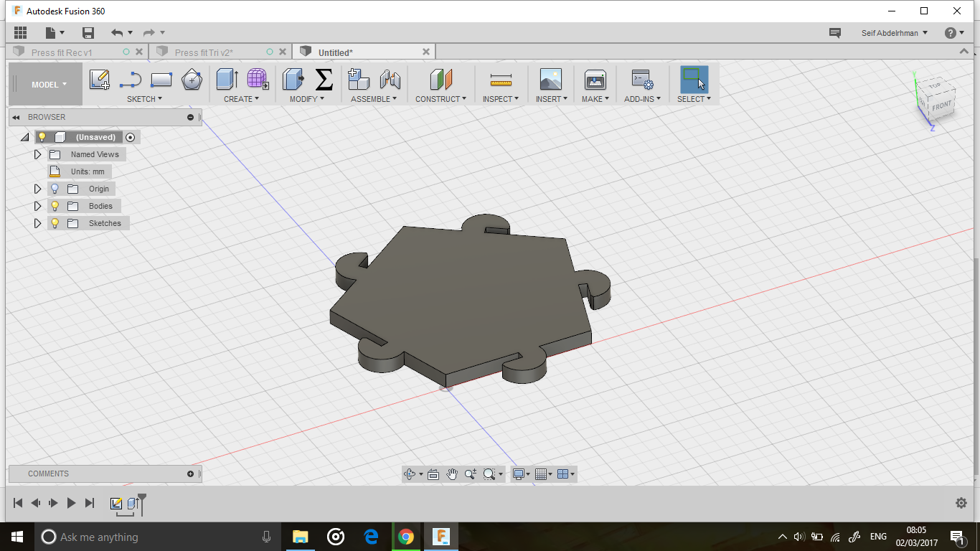Click the Create Form icon
980x551 pixels.
(258, 79)
